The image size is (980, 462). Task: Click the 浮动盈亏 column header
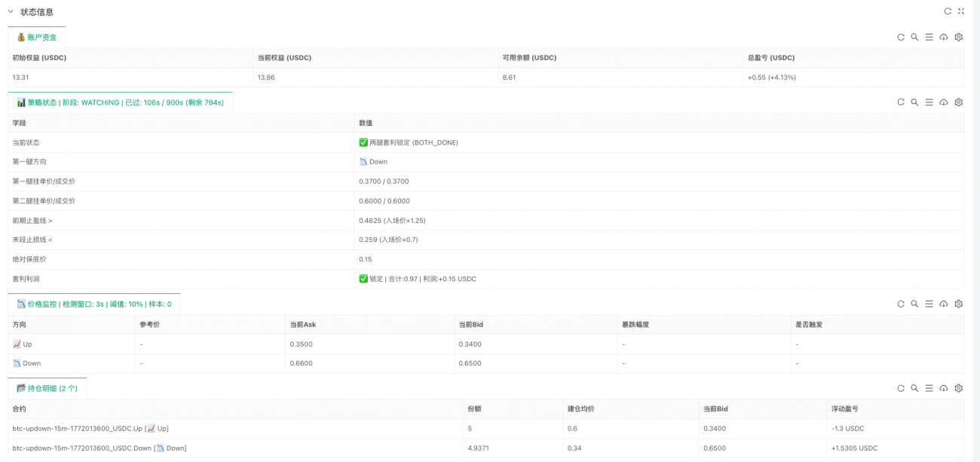click(x=844, y=408)
